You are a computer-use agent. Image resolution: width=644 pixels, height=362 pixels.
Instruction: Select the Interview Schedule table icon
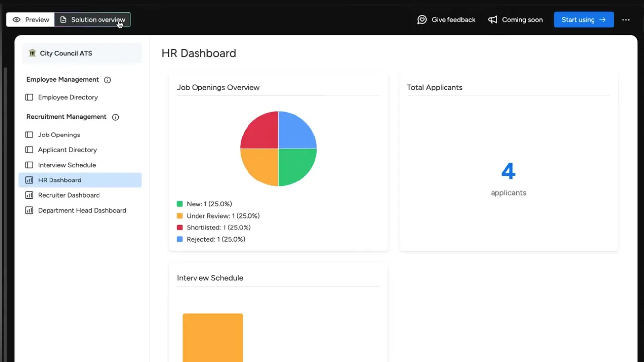click(29, 165)
